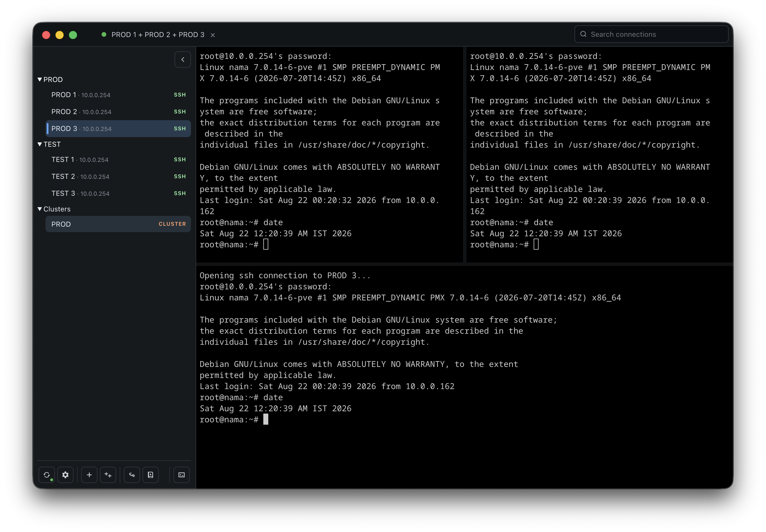766x532 pixels.
Task: Collapse the PROD group triangle
Action: [40, 79]
